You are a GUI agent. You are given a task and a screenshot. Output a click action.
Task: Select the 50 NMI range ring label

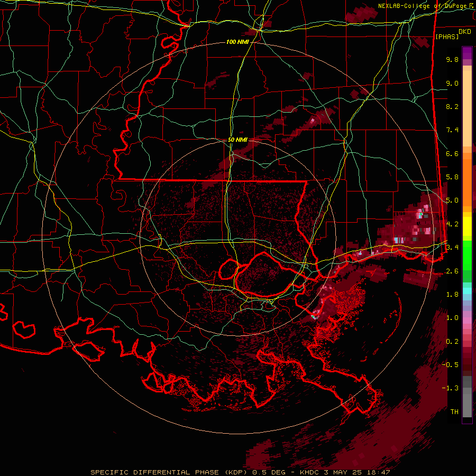click(237, 140)
